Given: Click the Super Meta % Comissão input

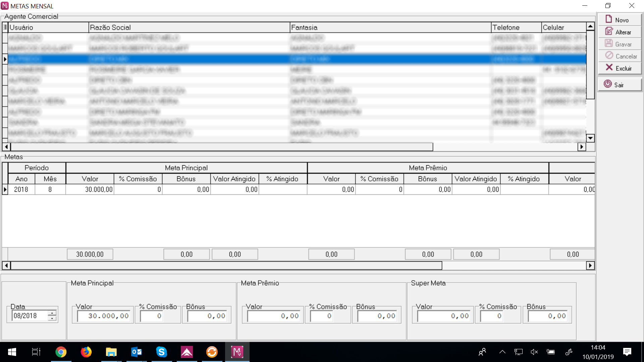Looking at the screenshot, I should pyautogui.click(x=492, y=316).
